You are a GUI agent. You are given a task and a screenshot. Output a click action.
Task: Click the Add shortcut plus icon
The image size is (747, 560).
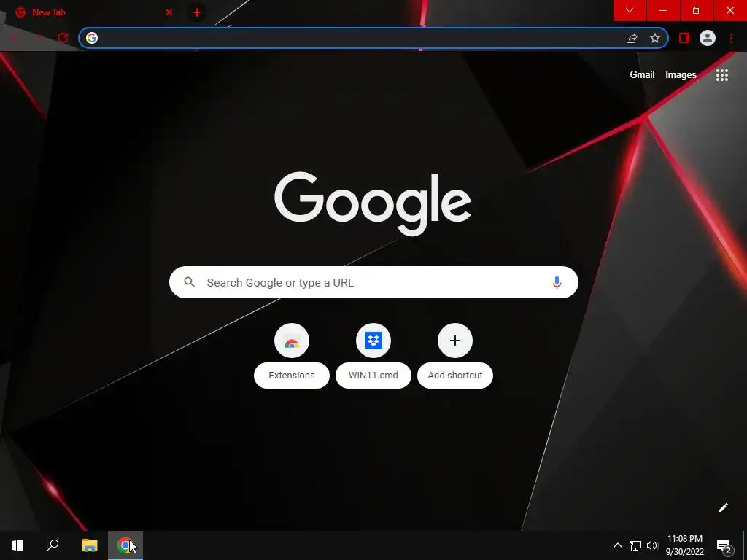(455, 341)
